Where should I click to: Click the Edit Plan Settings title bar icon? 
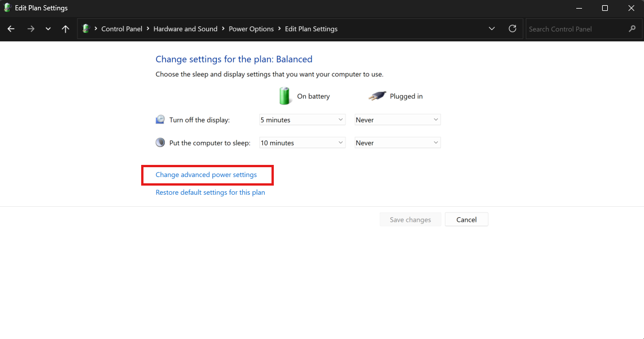7,8
